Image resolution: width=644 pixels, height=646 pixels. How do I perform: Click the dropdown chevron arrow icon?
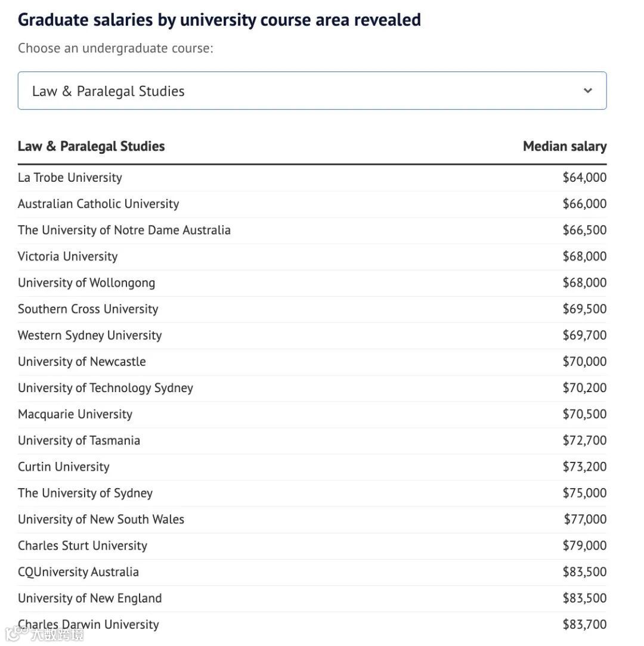pos(588,91)
